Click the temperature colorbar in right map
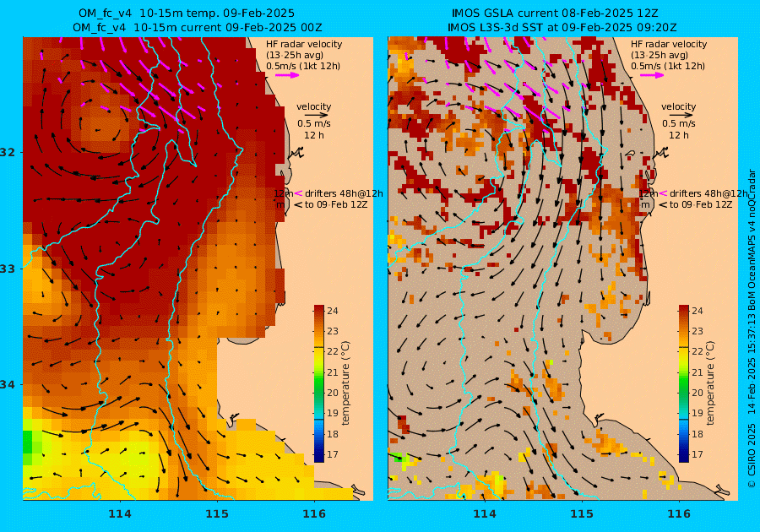 coord(683,383)
